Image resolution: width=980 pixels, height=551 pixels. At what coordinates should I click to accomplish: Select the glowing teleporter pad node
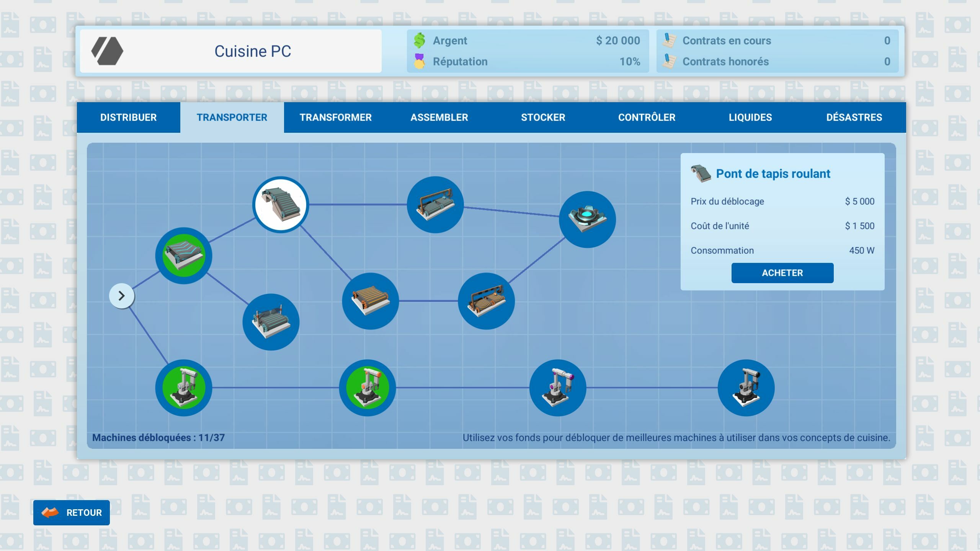point(588,220)
